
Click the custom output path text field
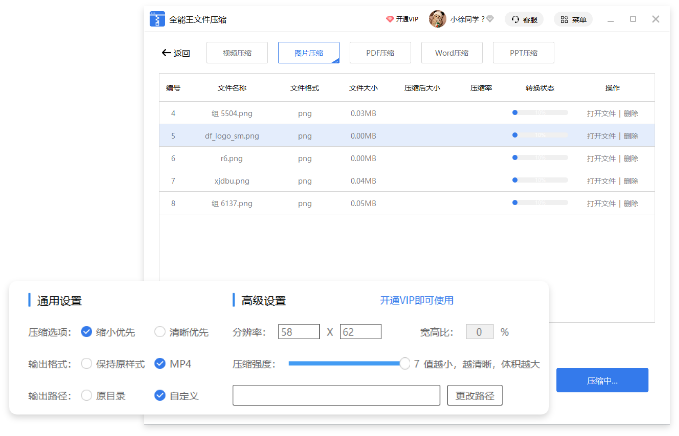[x=336, y=396]
